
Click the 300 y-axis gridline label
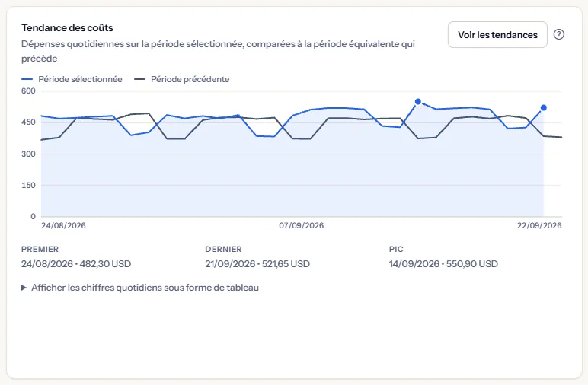28,154
